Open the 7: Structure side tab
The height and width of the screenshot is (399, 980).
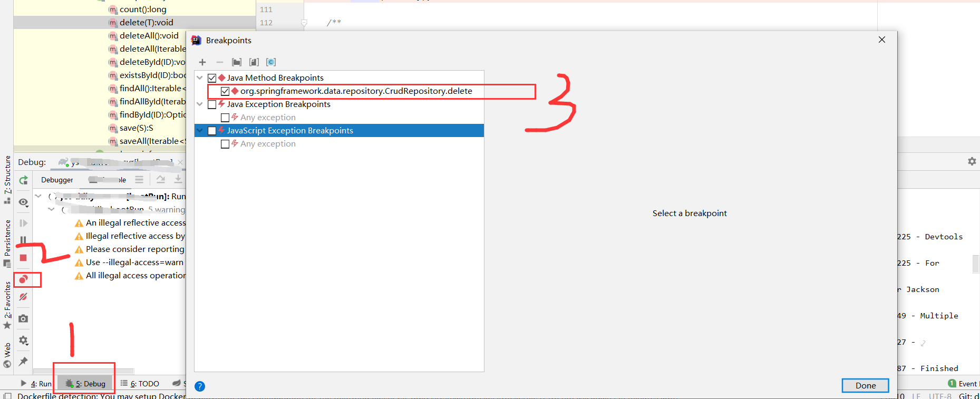7,180
